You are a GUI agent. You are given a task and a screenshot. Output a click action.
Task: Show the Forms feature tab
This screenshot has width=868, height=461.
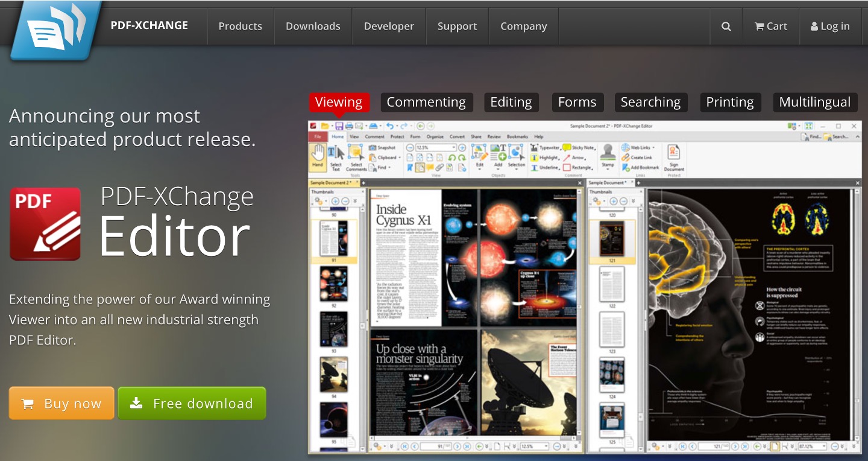pyautogui.click(x=577, y=102)
